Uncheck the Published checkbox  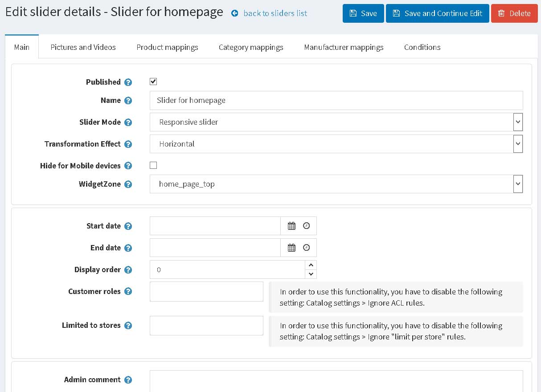click(153, 82)
